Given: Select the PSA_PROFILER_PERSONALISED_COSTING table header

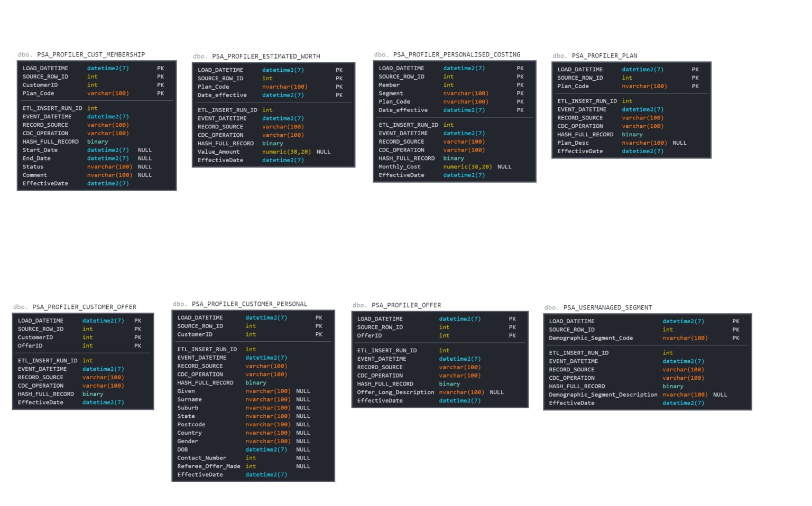Looking at the screenshot, I should point(456,54).
